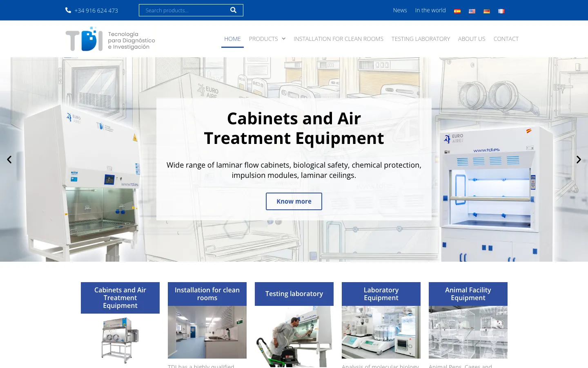Focus the Search products field
588x368 pixels.
184,10
